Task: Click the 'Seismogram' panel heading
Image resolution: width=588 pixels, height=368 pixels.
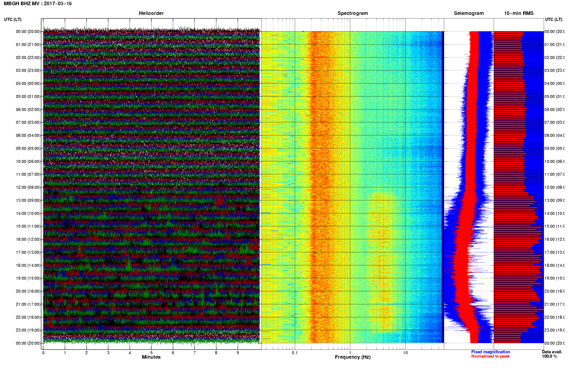Action: [469, 13]
